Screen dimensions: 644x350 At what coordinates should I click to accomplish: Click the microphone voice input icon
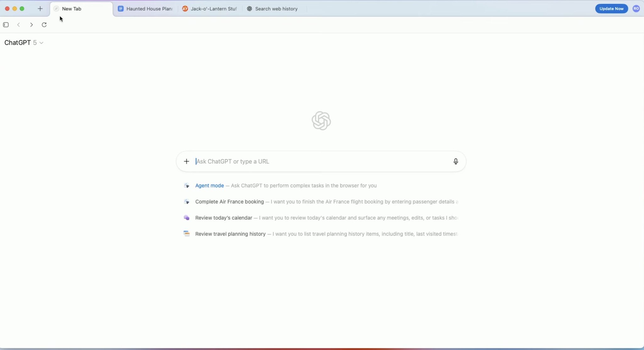pos(456,161)
